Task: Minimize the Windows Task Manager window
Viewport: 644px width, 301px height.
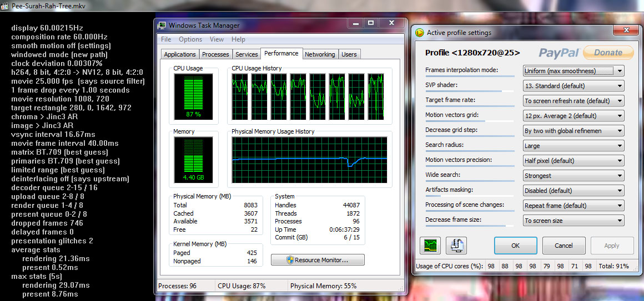Action: pos(355,23)
